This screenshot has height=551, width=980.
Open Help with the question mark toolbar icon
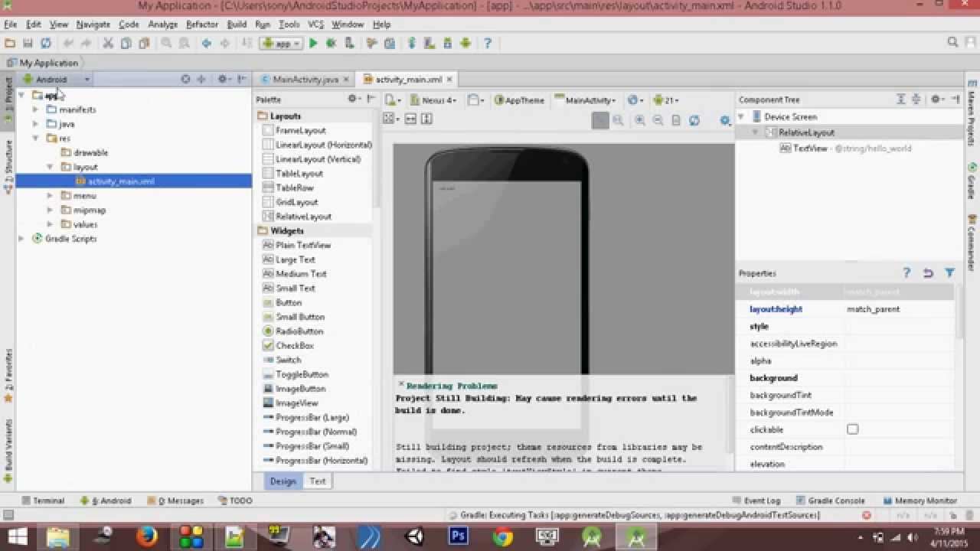487,44
